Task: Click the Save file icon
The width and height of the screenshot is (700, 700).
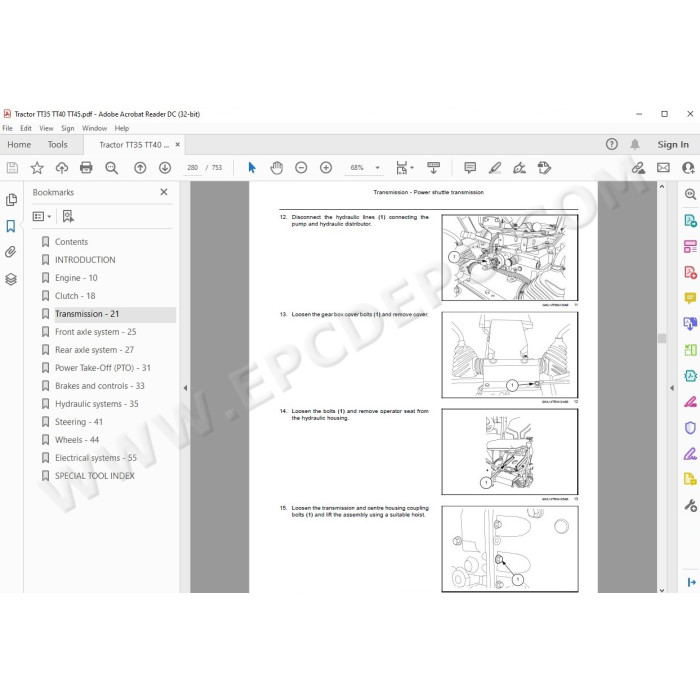Action: click(x=12, y=168)
